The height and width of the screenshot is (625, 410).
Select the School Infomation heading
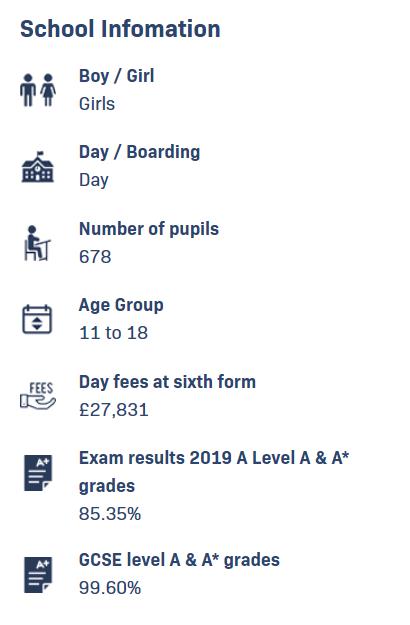(x=120, y=29)
